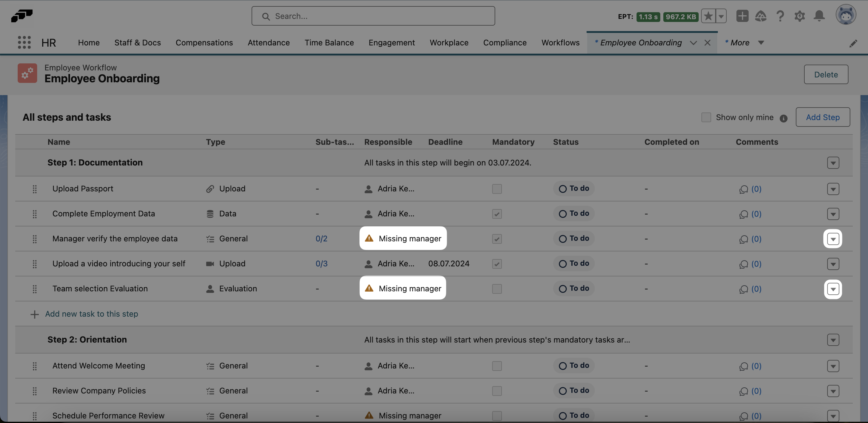Switch to the Workflows tab
The image size is (868, 423).
tap(560, 42)
